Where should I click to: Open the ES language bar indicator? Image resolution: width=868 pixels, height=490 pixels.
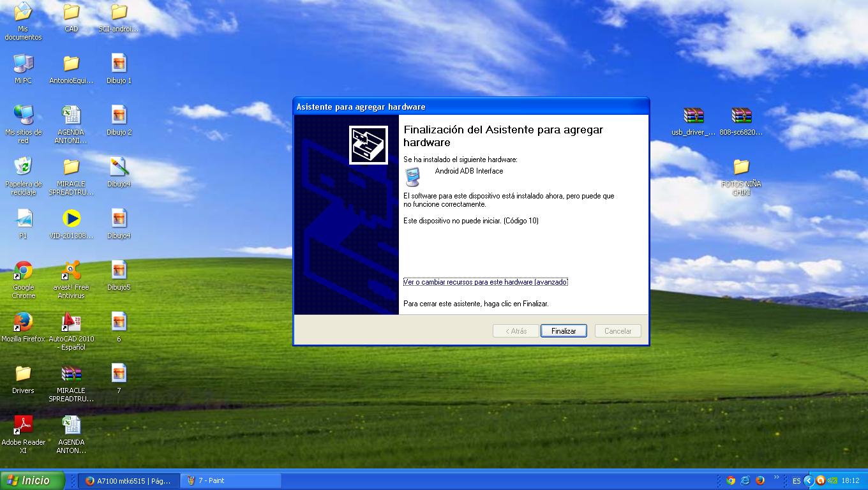point(797,480)
